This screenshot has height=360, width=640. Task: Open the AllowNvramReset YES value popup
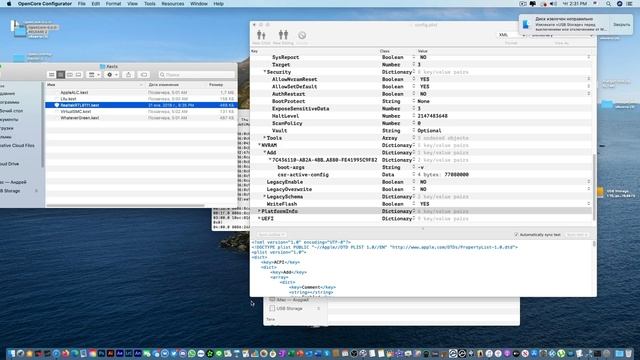[x=589, y=79]
